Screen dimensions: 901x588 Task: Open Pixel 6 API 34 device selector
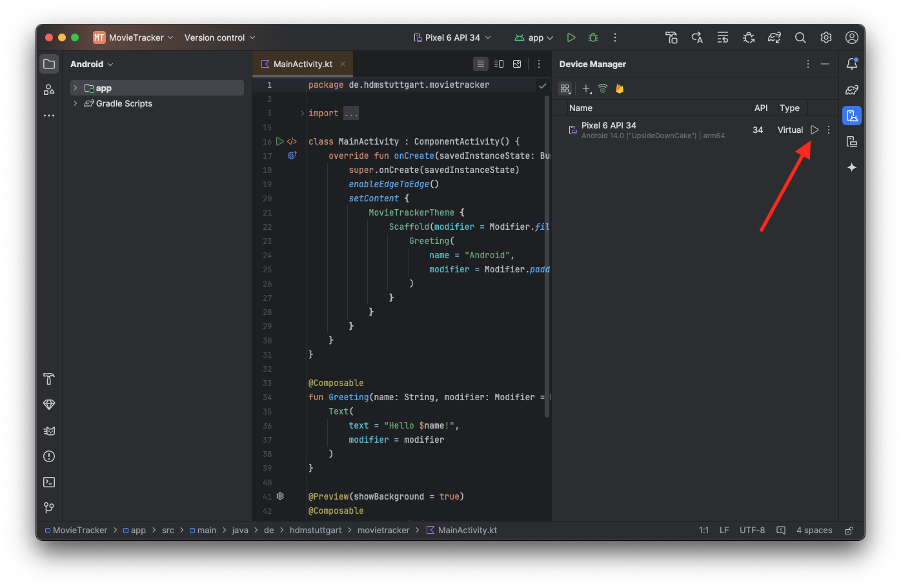(452, 37)
